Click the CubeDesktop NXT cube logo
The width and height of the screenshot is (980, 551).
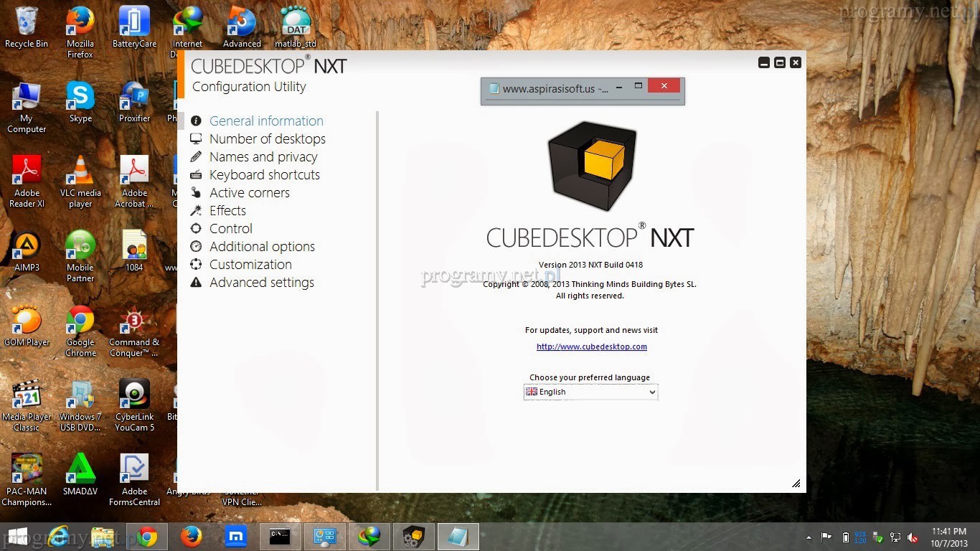coord(591,167)
